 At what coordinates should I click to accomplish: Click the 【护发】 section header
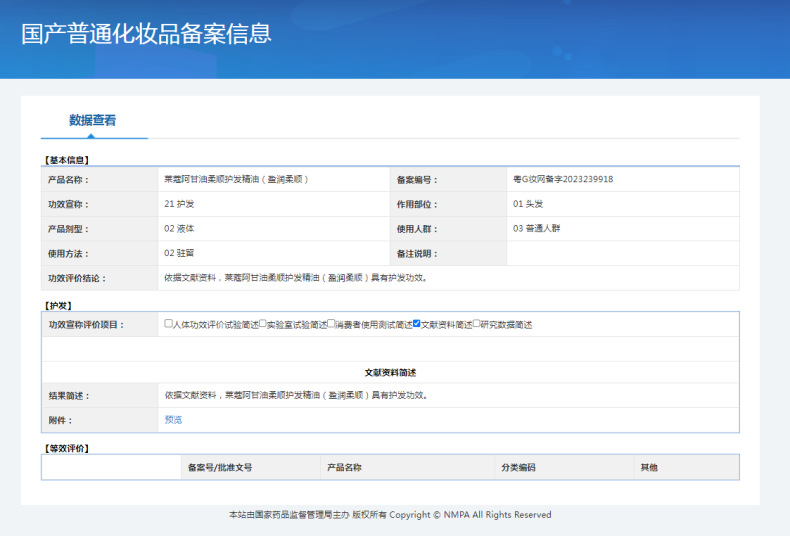coord(58,306)
